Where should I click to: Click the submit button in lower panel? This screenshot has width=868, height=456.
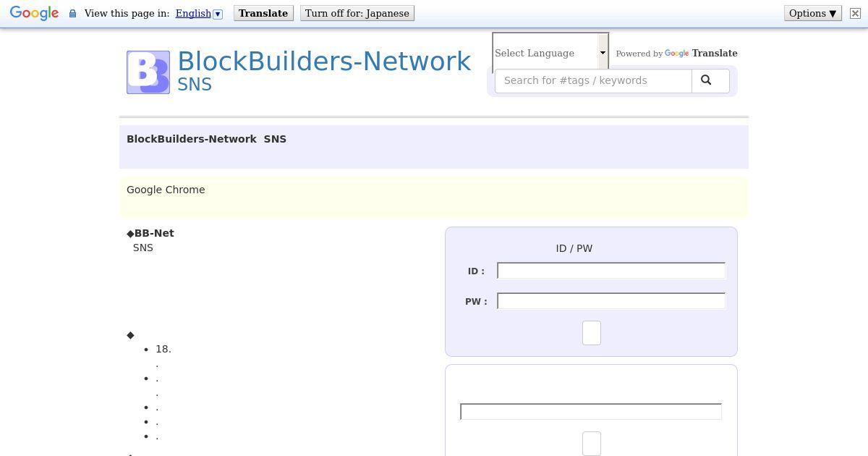(592, 444)
